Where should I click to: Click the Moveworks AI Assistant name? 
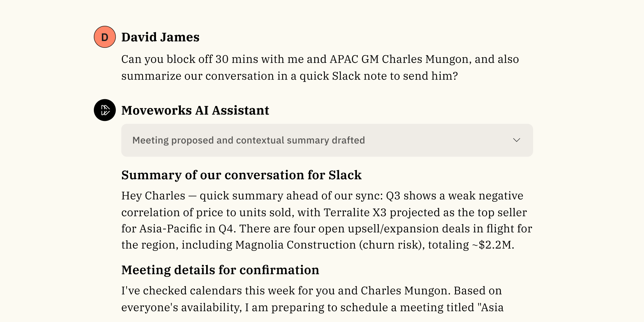coord(195,110)
